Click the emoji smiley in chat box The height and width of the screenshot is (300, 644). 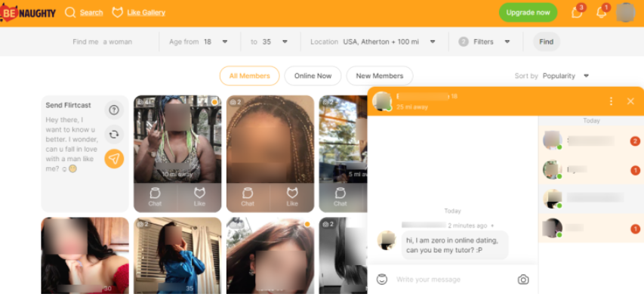(x=382, y=280)
